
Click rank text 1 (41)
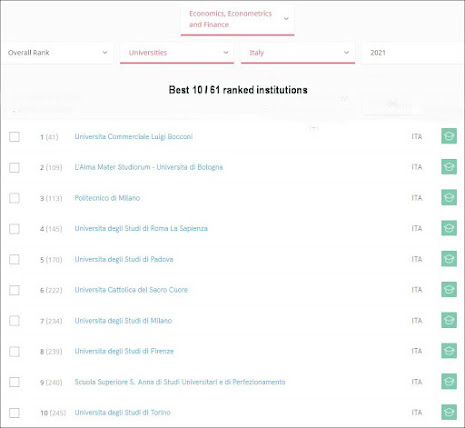[x=49, y=137]
